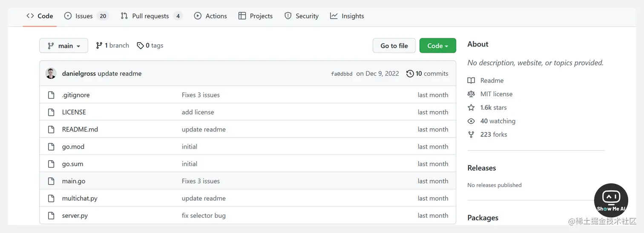Click the branch icon next to 1 branch

(x=99, y=46)
